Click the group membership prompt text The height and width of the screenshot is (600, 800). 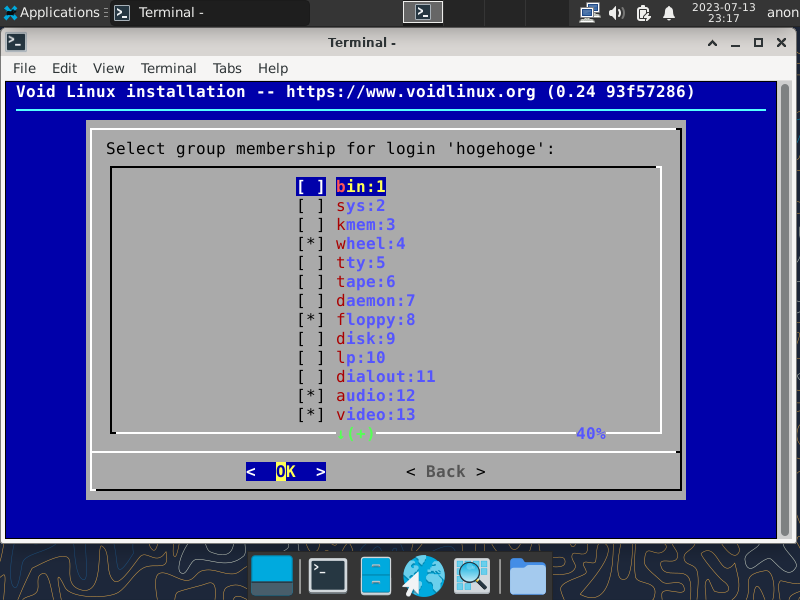click(330, 149)
